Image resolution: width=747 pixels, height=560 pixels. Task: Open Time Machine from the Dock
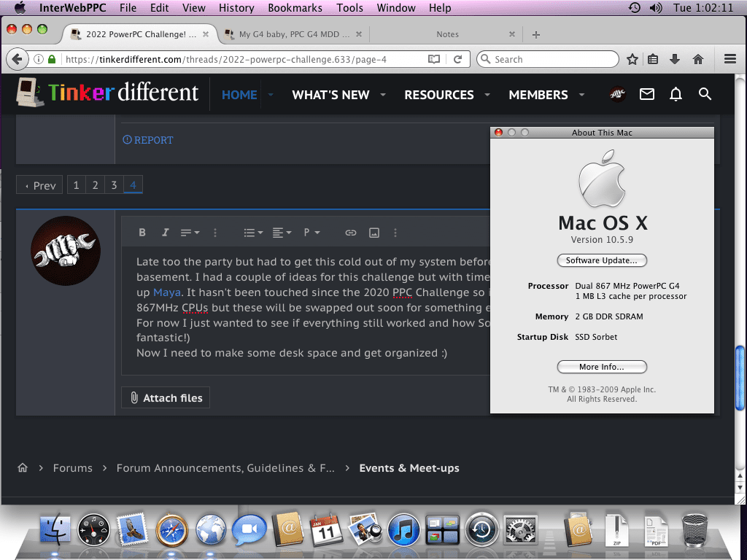(481, 529)
